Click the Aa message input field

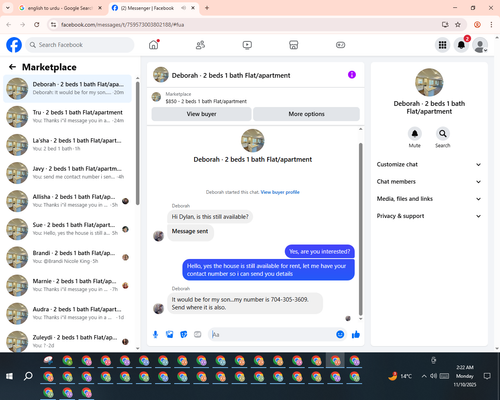tap(273, 334)
